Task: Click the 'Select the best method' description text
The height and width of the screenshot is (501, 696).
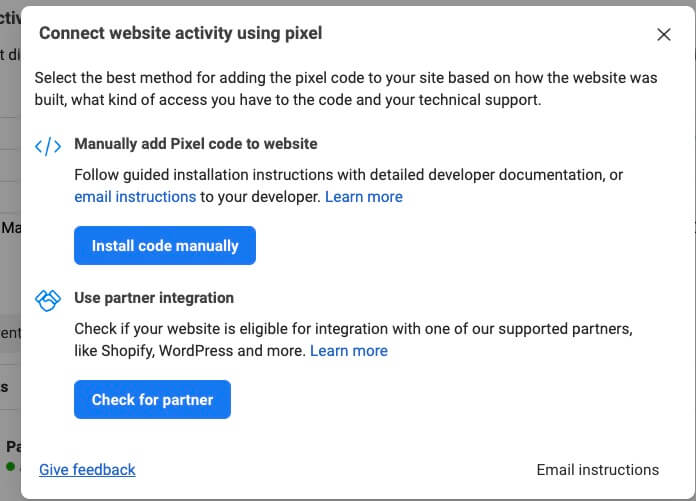Action: [x=346, y=88]
